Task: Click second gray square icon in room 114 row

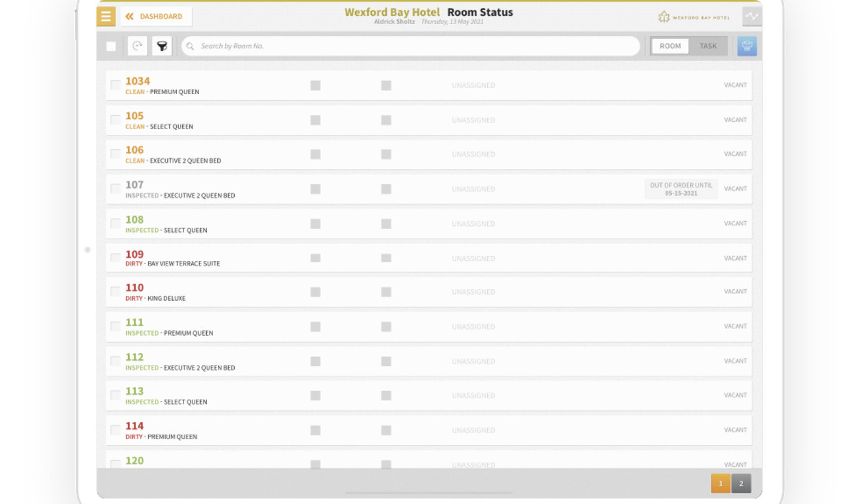Action: point(386,430)
